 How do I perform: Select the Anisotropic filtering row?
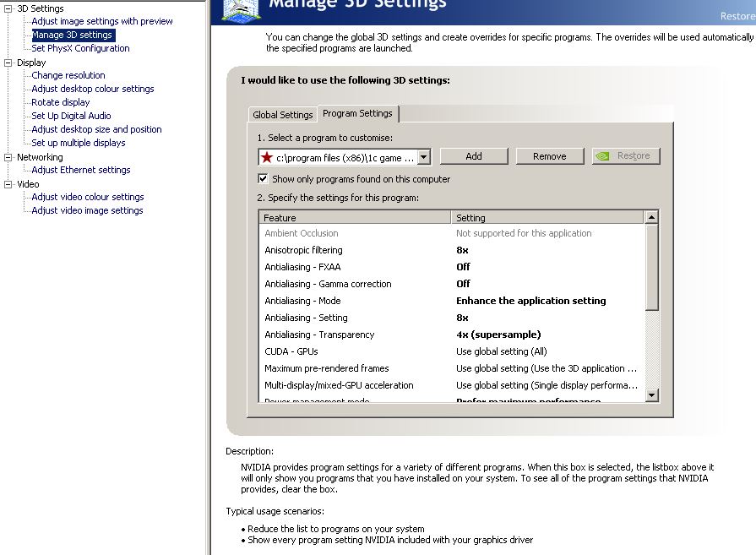pos(452,250)
